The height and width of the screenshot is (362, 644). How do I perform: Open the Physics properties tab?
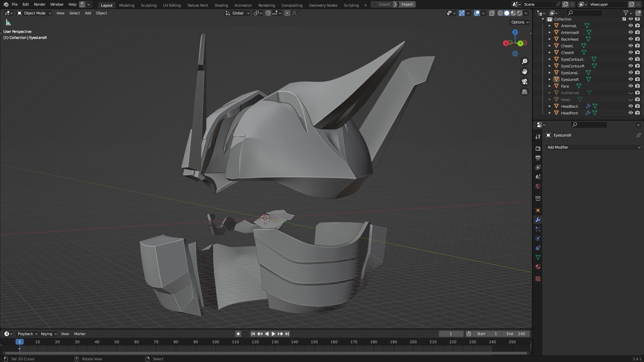[538, 239]
